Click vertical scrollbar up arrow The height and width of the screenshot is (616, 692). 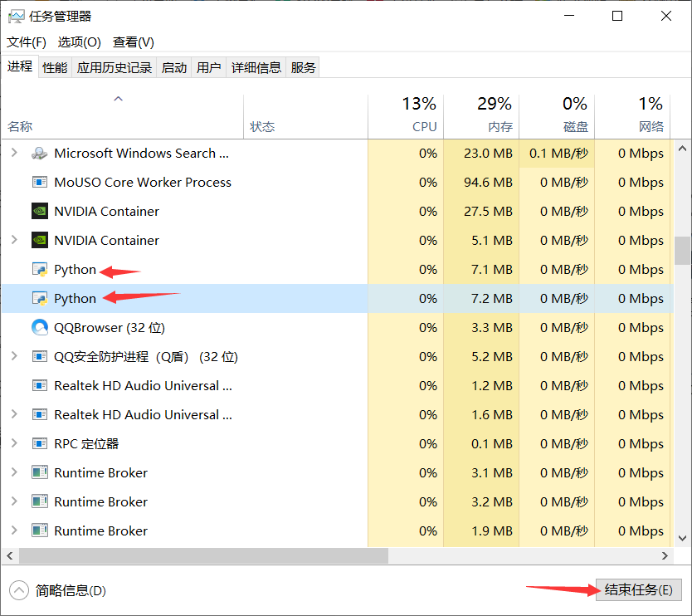point(682,149)
